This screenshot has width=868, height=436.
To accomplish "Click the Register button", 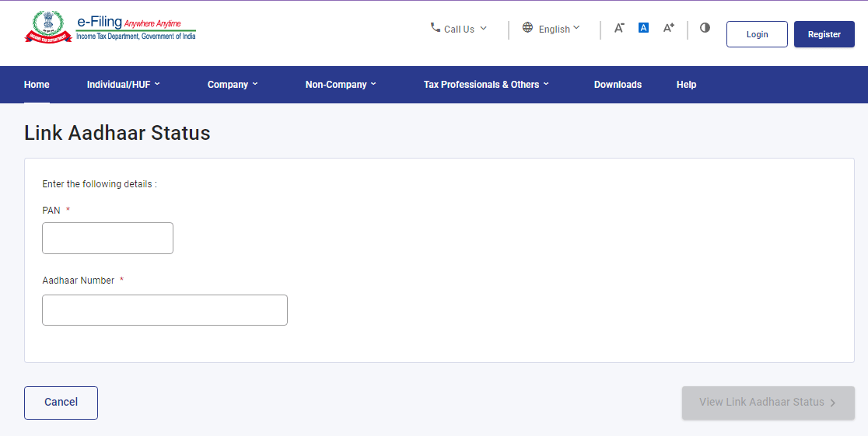I will click(x=824, y=34).
